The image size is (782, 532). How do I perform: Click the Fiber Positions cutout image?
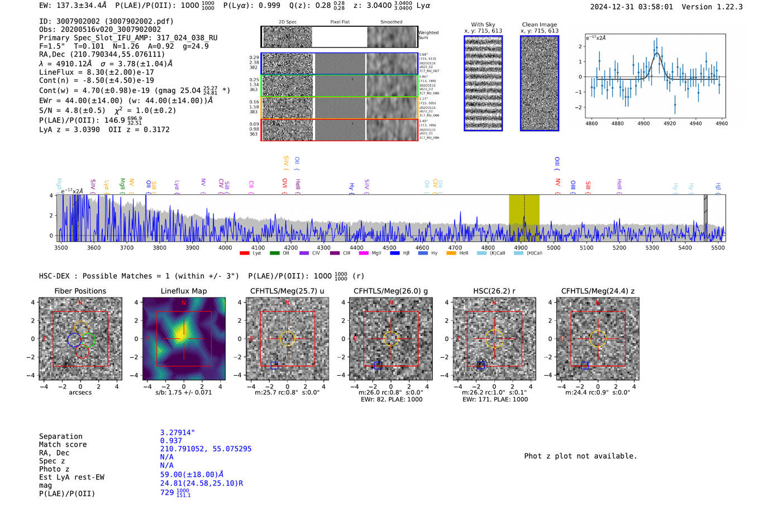(80, 339)
